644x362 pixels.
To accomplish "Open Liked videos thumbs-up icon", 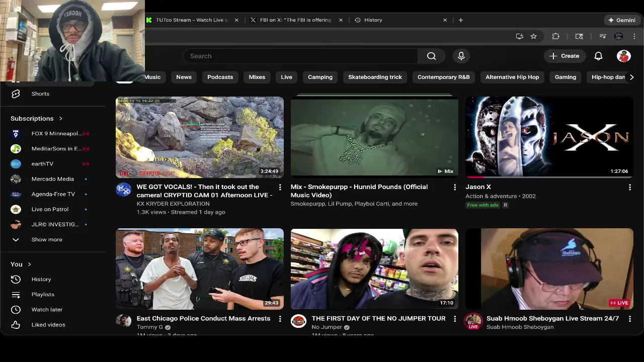I will [16, 324].
